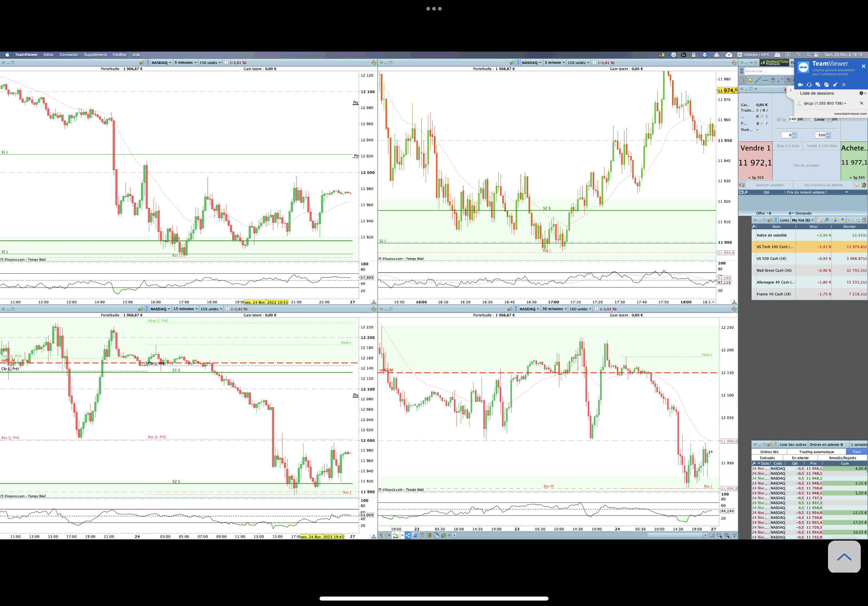Image resolution: width=868 pixels, height=606 pixels.
Task: Toggle the Sg stop checkbox
Action: [779, 120]
